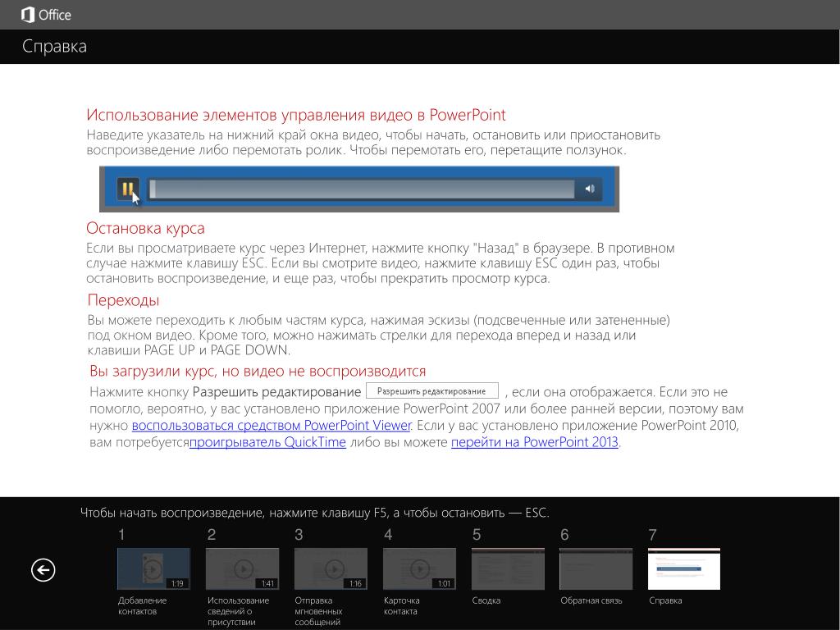Screen dimensions: 840x630
Task: Click the slider handle at start of bar
Action: coord(153,189)
